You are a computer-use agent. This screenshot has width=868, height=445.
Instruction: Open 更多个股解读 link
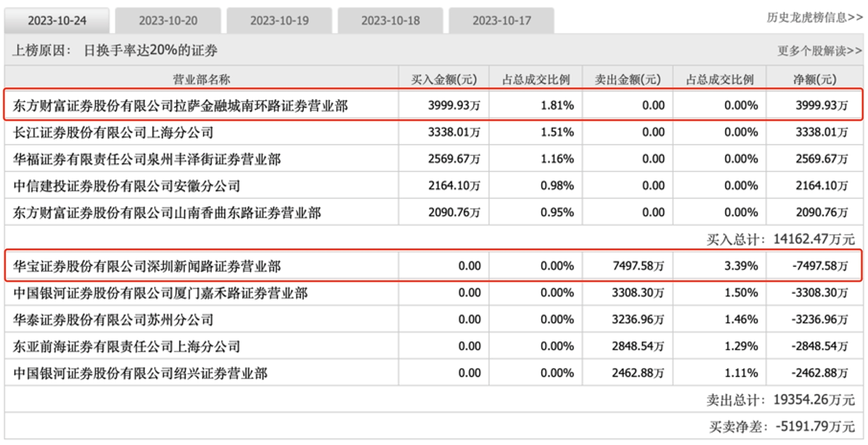pos(820,51)
